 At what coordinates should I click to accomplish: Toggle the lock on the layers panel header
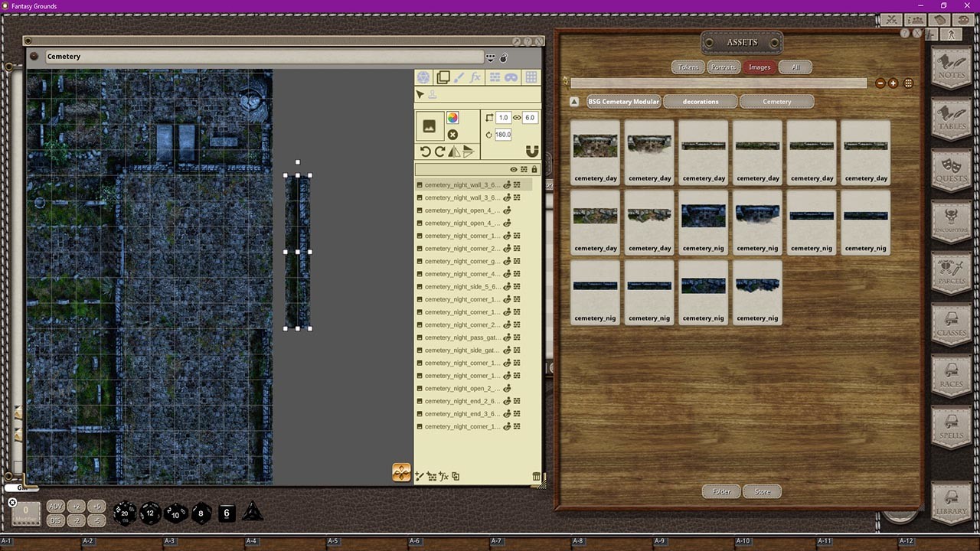[x=534, y=169]
